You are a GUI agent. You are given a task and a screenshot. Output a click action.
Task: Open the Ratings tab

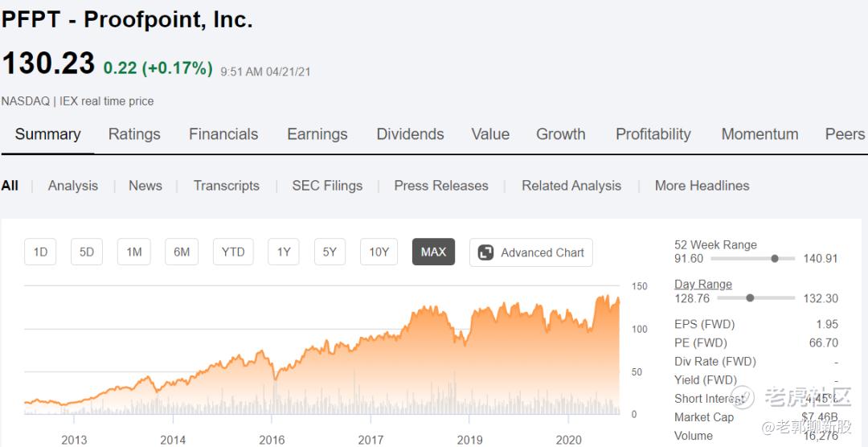(134, 134)
